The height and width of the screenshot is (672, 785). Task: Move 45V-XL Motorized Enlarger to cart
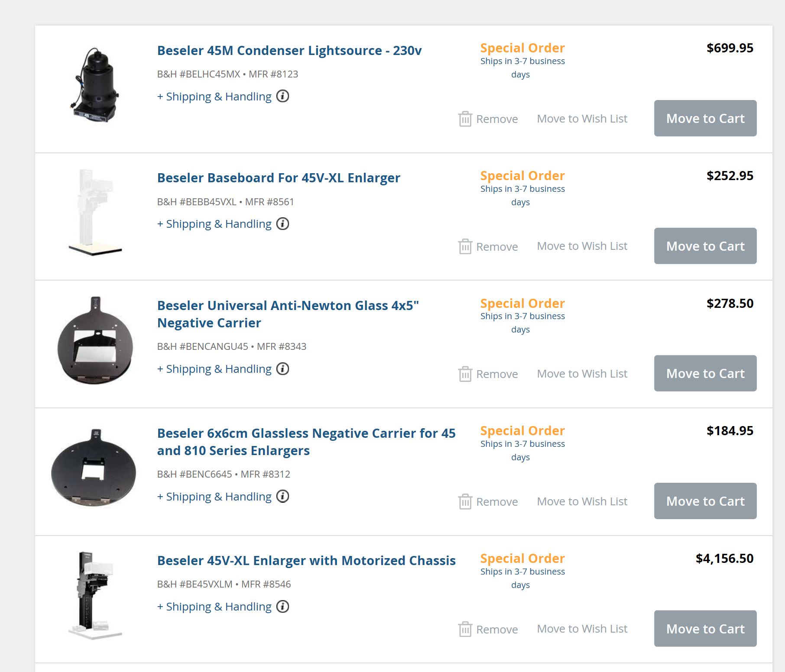pyautogui.click(x=705, y=629)
